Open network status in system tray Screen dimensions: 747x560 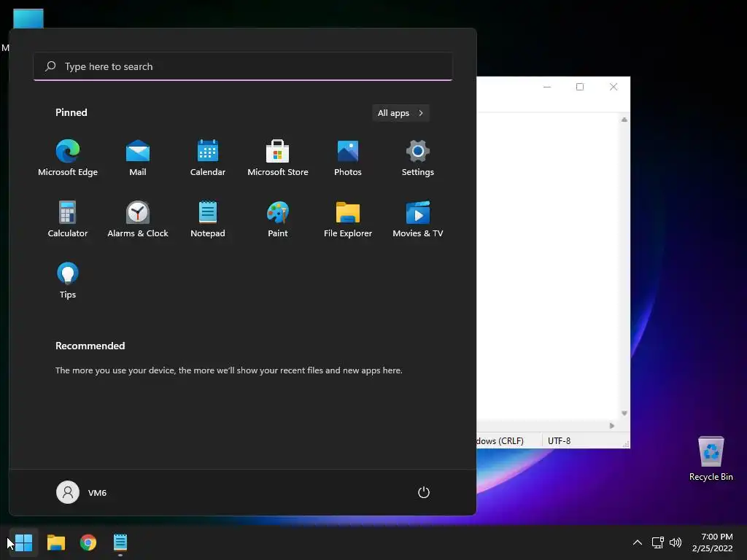click(x=658, y=542)
